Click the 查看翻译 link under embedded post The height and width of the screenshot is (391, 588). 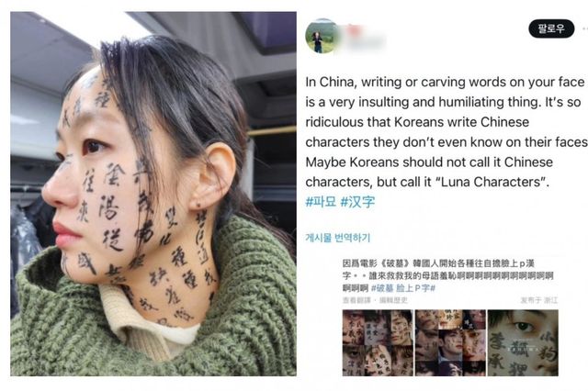click(x=356, y=300)
